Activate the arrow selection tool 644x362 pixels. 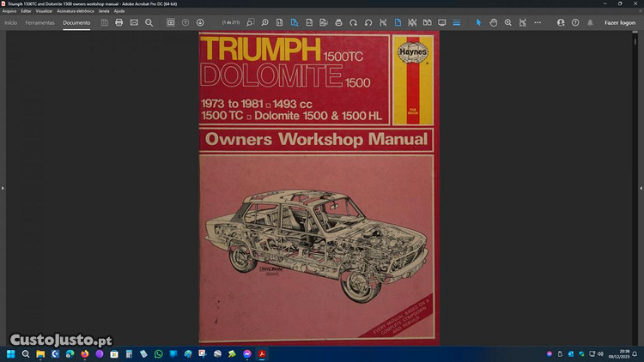point(479,22)
